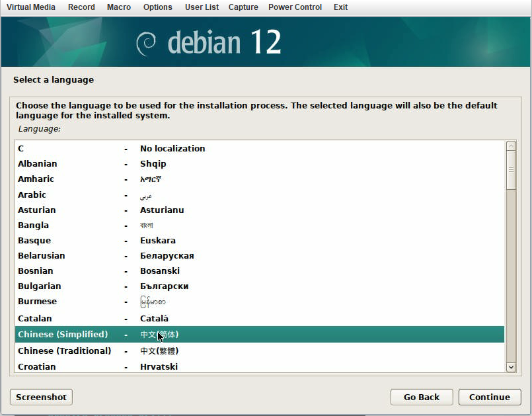Select Bulgarian in the language list

tap(260, 286)
